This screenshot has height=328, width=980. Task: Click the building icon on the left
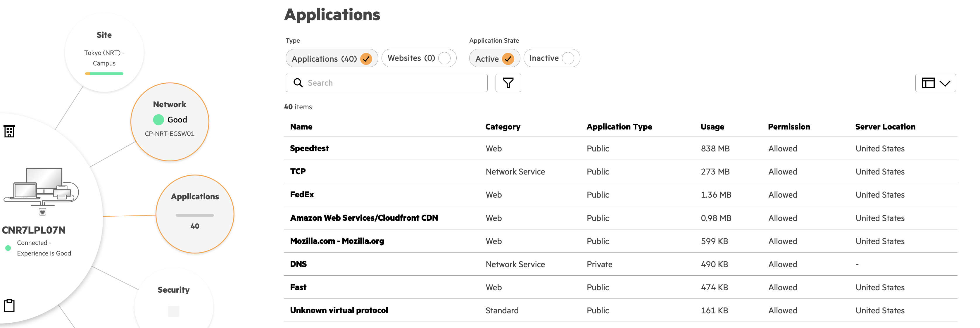pos(9,131)
